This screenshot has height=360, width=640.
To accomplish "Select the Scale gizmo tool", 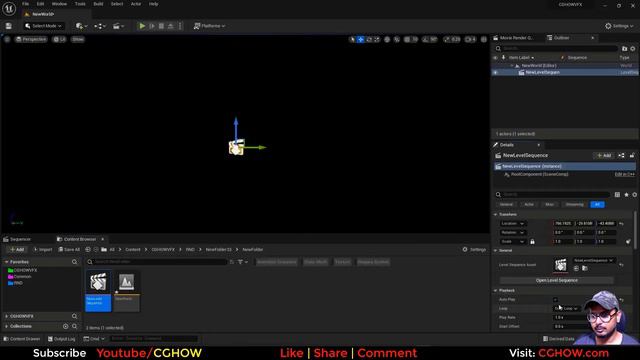I will coord(377,40).
